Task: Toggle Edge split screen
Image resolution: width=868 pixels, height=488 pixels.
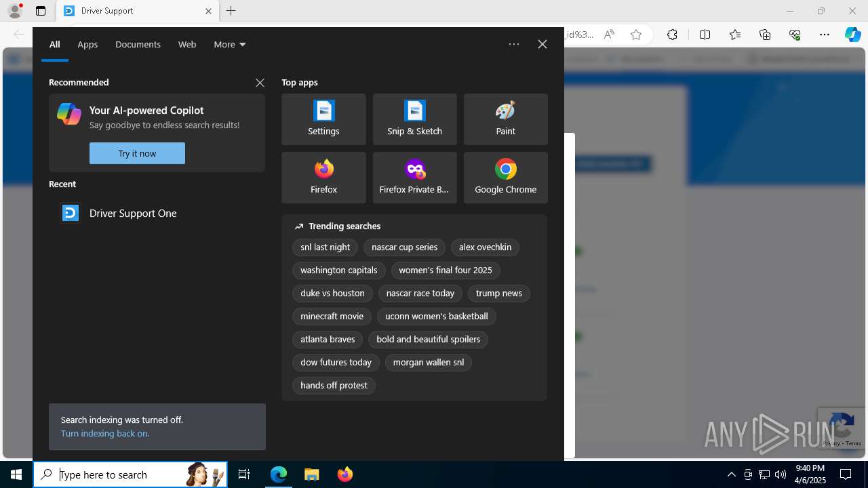Action: click(705, 35)
